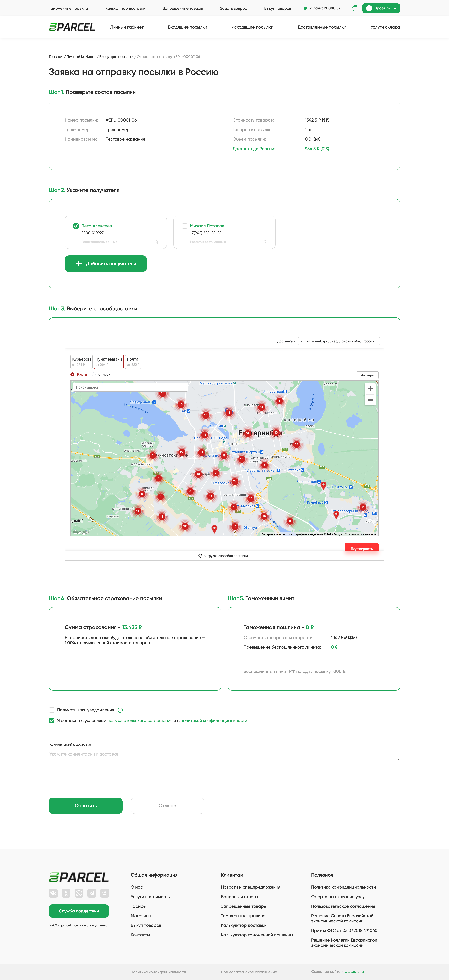Viewport: 449px width, 980px height.
Task: Open Тарифы link in footer
Action: [138, 906]
